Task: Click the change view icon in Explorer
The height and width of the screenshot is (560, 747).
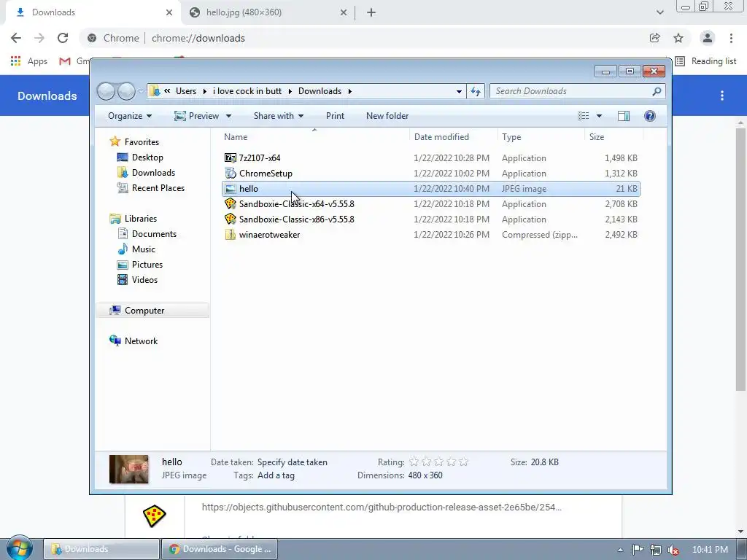Action: [x=583, y=116]
